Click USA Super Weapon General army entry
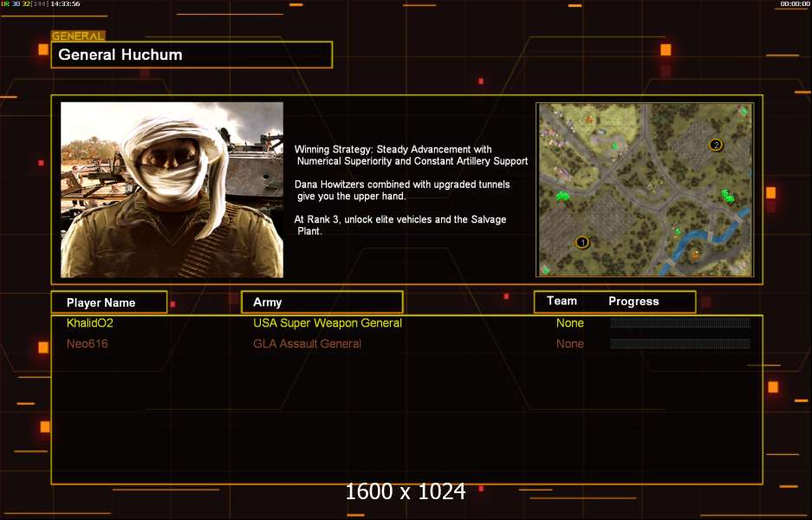This screenshot has width=812, height=520. 328,323
